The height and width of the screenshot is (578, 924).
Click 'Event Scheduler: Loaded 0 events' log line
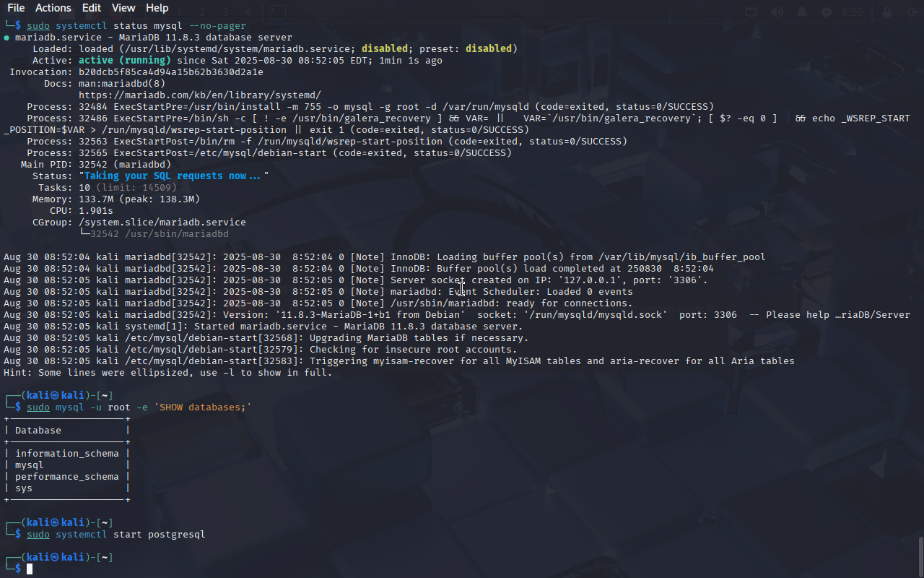click(318, 292)
